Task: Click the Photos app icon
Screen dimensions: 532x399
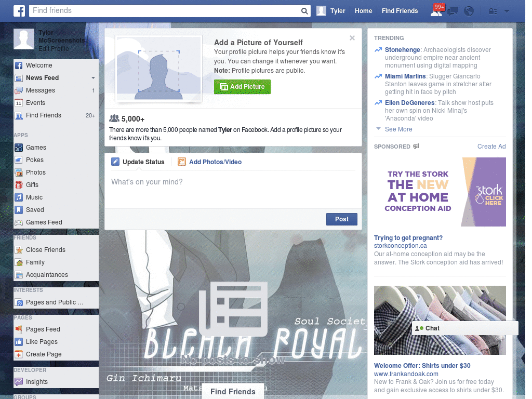Action: point(19,172)
